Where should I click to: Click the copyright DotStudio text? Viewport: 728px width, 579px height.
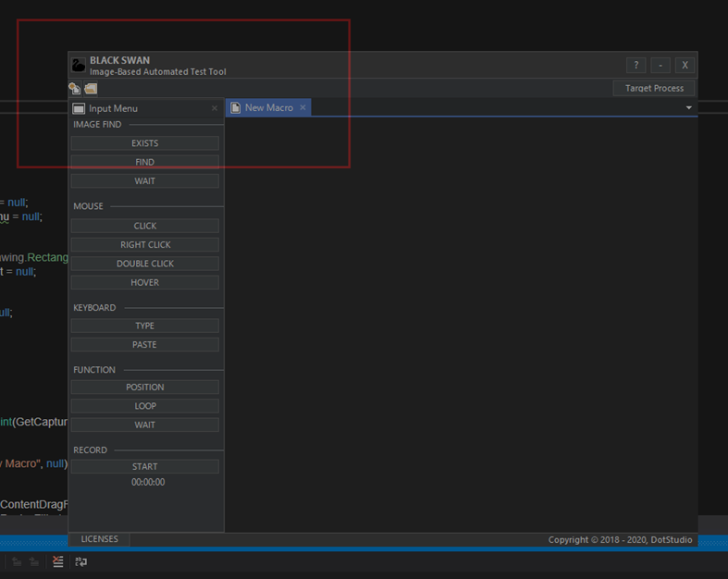620,539
